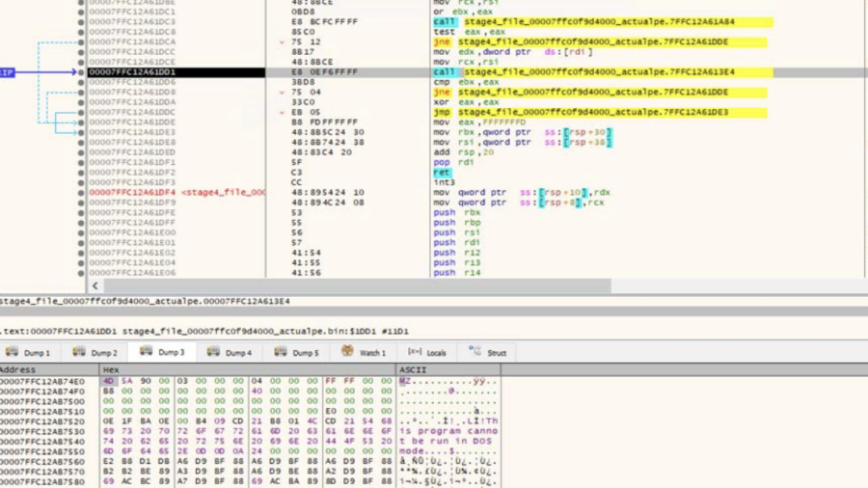The image size is (868, 488).
Task: Toggle breakpoint dot at address 00007FFC12A61DC3
Action: point(81,22)
